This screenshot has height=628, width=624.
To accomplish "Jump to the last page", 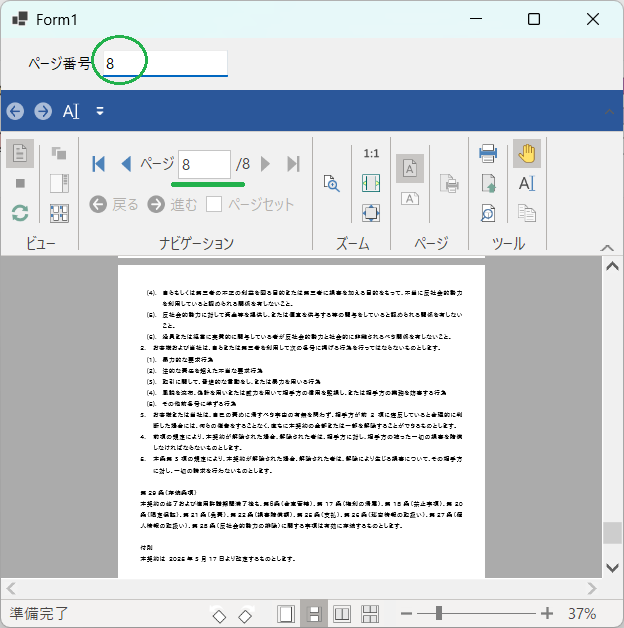I will coord(293,164).
